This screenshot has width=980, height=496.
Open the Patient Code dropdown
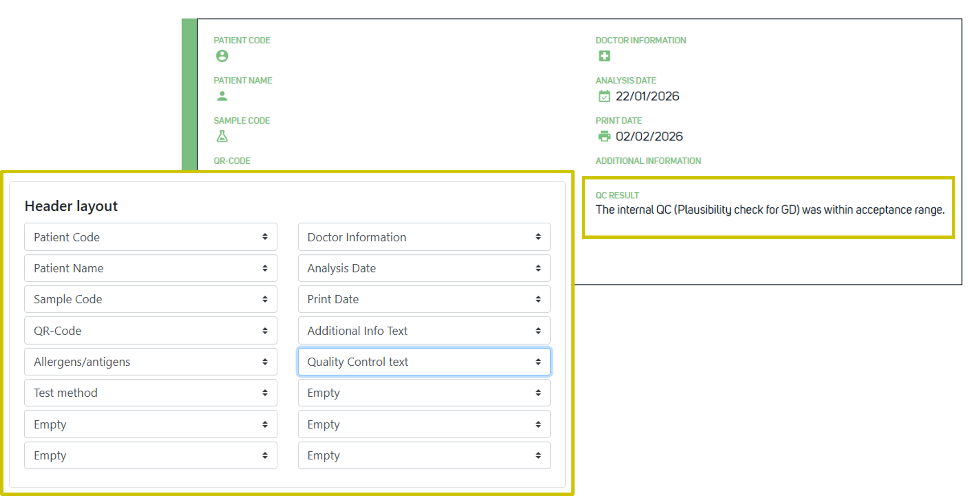pyautogui.click(x=151, y=237)
